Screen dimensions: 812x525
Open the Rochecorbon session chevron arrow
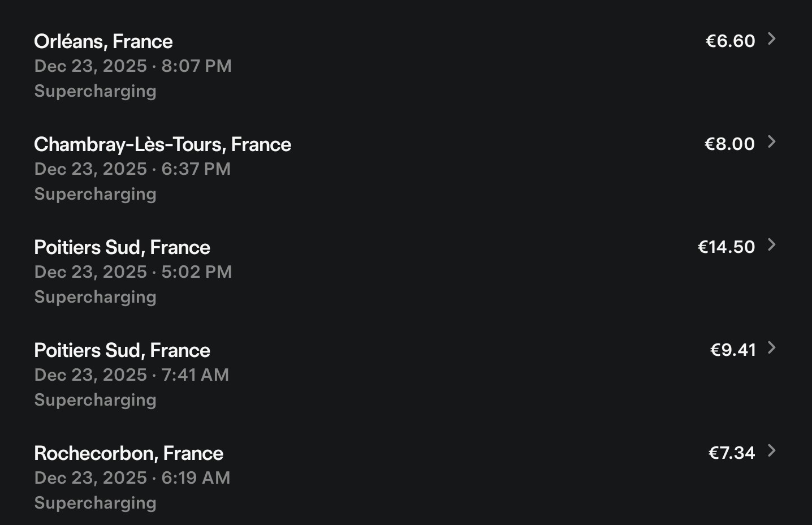(771, 451)
